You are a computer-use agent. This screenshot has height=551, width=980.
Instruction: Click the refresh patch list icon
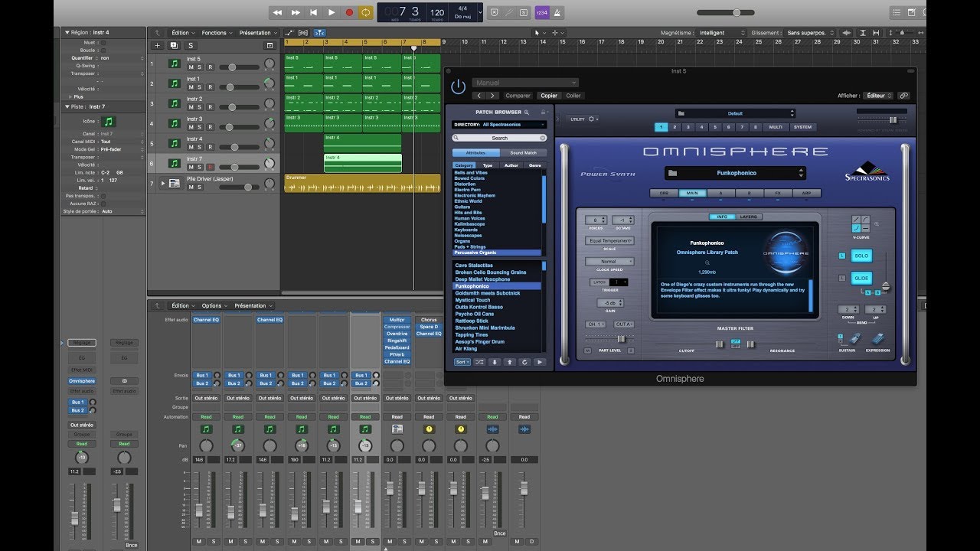(x=524, y=362)
